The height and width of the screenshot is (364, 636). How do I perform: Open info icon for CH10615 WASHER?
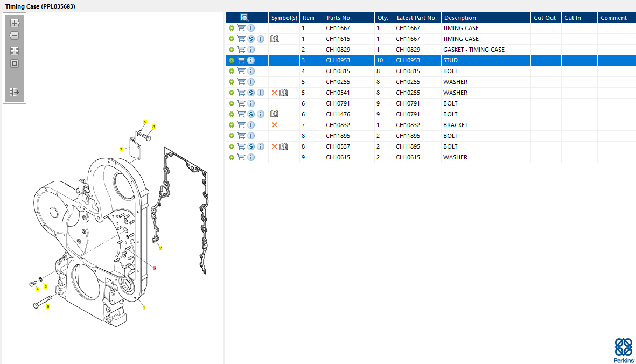click(x=251, y=157)
